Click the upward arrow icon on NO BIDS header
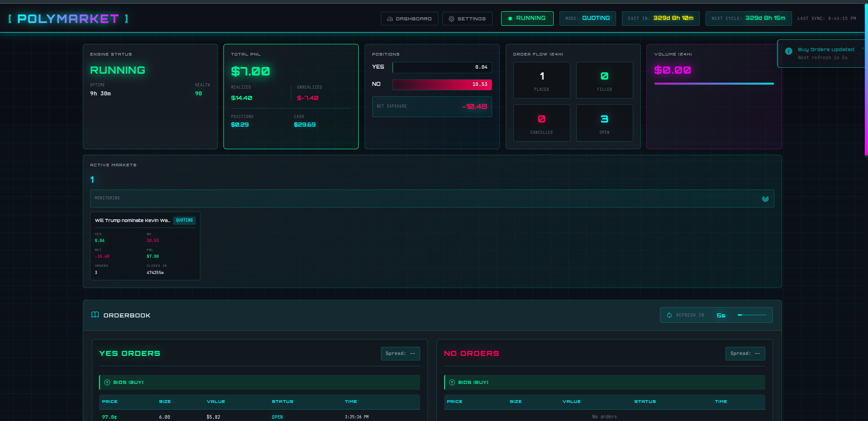The image size is (868, 421). tap(452, 382)
